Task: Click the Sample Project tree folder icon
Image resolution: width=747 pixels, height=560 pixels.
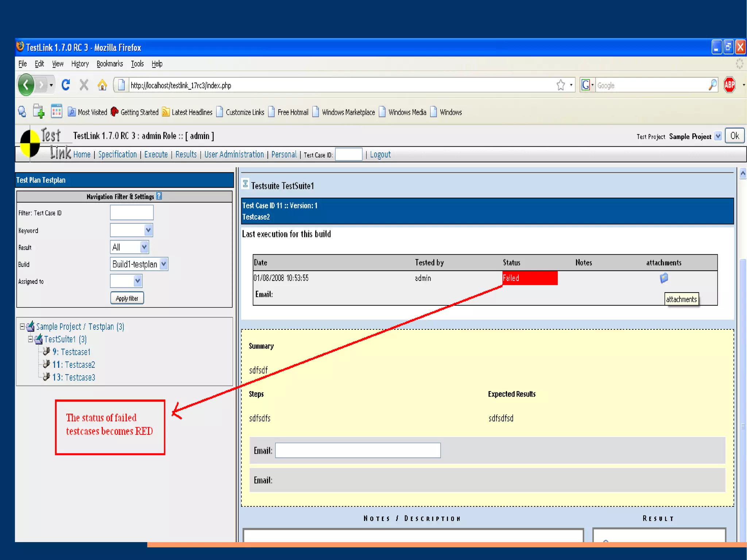Action: [x=30, y=326]
